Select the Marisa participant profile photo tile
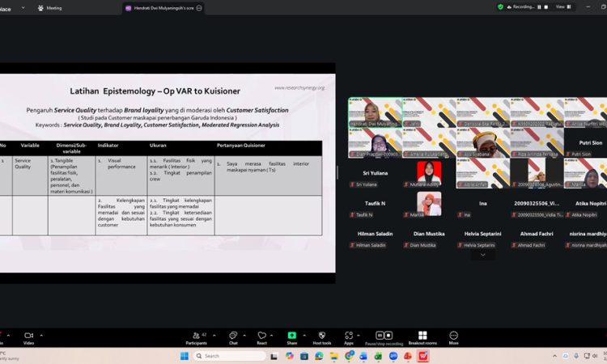 point(429,204)
